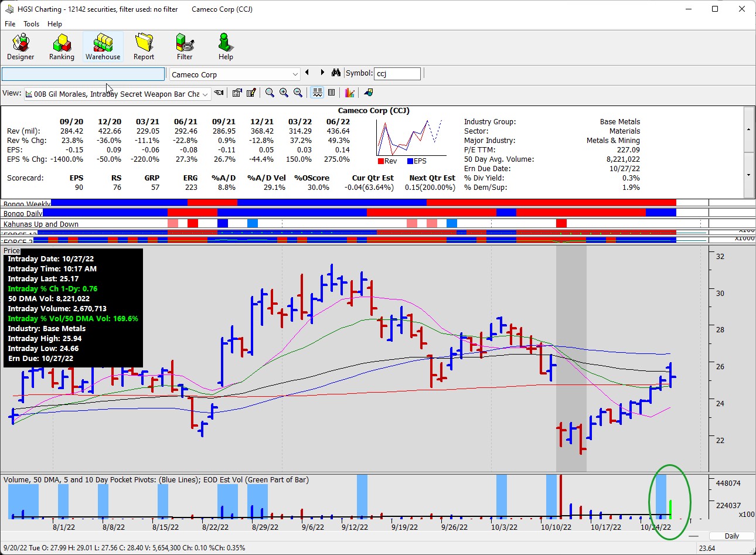Click the last toolbar icon with blue arrow
The width and height of the screenshot is (756, 555).
pos(369,93)
